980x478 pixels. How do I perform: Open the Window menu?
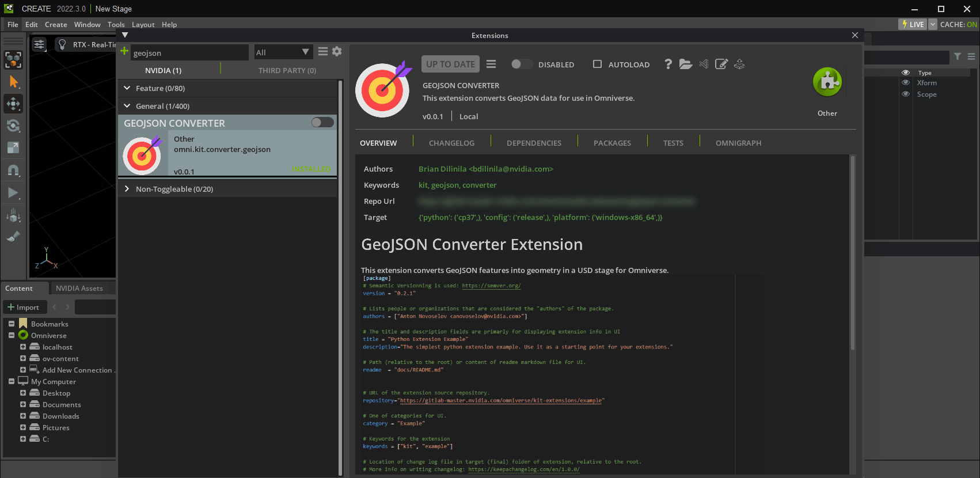point(87,25)
